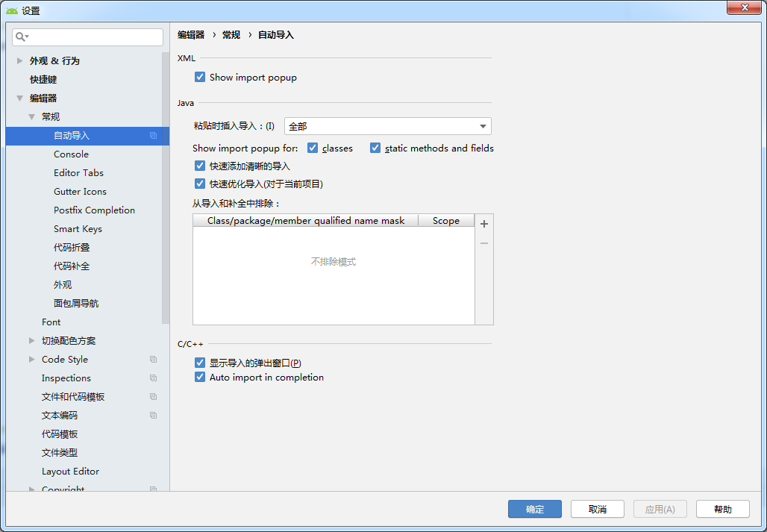The image size is (767, 532).
Task: Open the search history dropdown arrow
Action: (x=28, y=37)
